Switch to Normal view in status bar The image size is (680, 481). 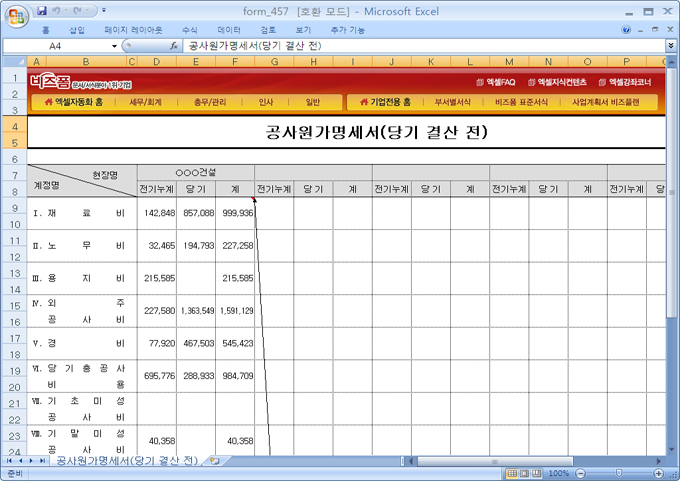pos(510,473)
